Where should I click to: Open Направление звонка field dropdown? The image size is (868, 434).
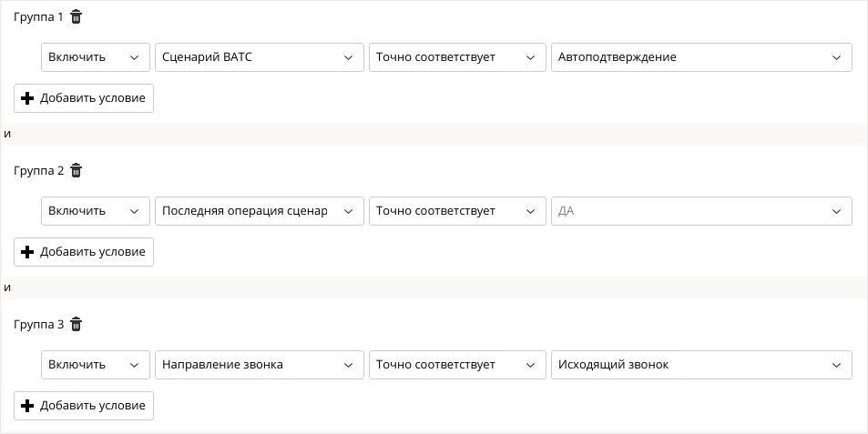(259, 365)
